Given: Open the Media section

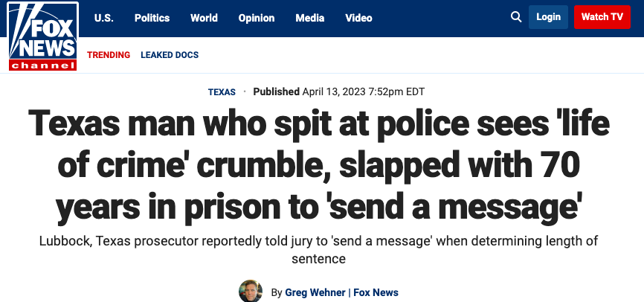Looking at the screenshot, I should pyautogui.click(x=310, y=18).
